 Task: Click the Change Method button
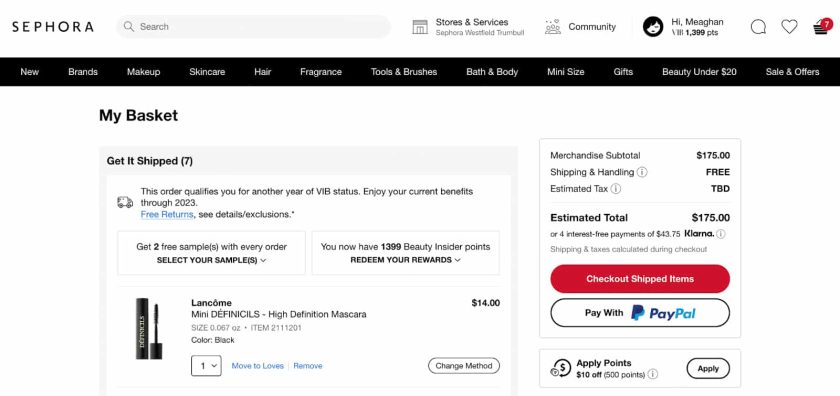click(463, 365)
